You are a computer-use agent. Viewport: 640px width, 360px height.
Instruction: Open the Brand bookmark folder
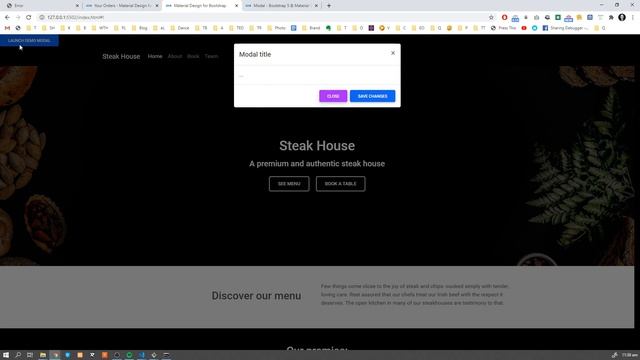tap(311, 28)
